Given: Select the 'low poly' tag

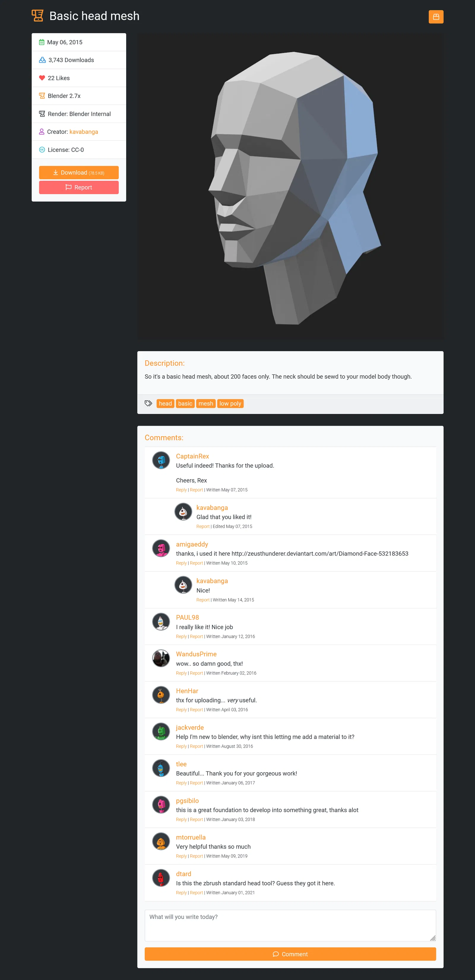Looking at the screenshot, I should tap(230, 403).
